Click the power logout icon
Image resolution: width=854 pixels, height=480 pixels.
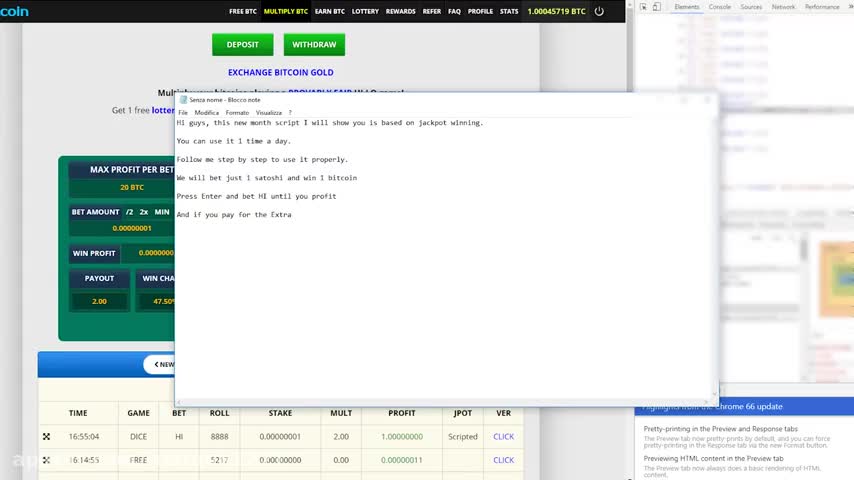599,12
